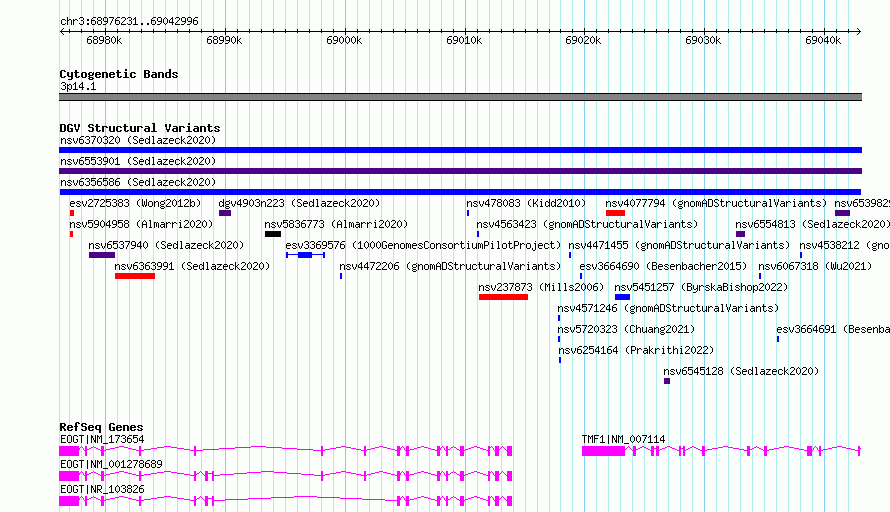This screenshot has width=890, height=512.
Task: Click the black nsv5836773 variant block
Action: point(273,234)
